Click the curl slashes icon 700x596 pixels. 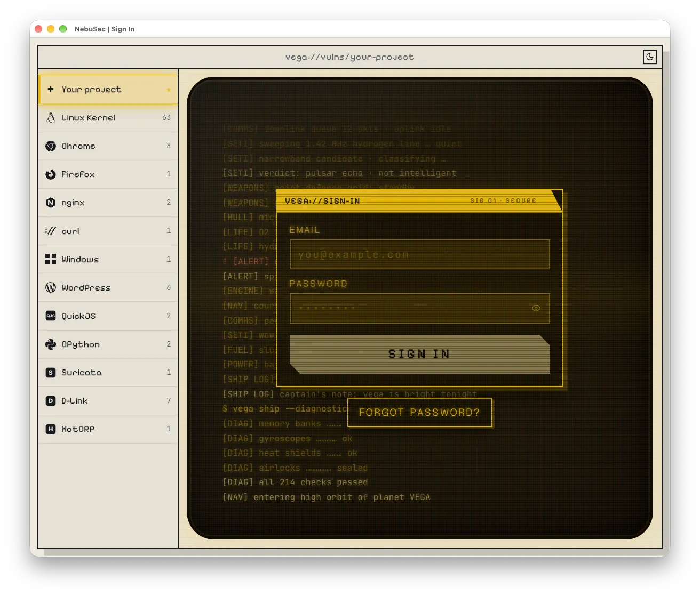(51, 231)
